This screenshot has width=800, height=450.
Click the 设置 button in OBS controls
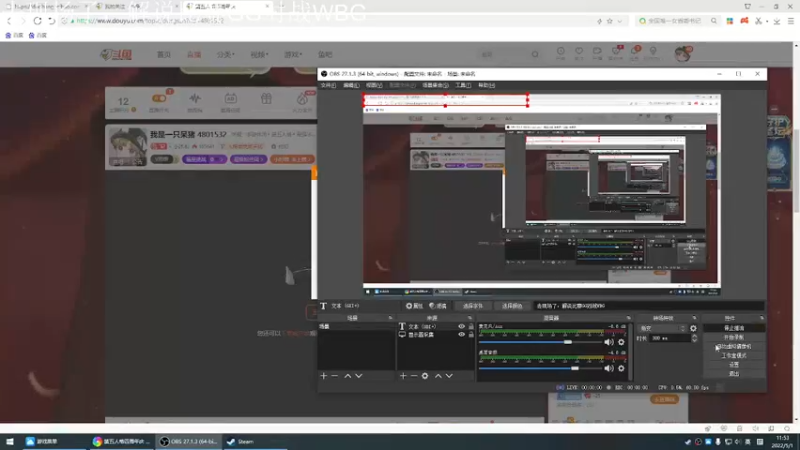[734, 365]
